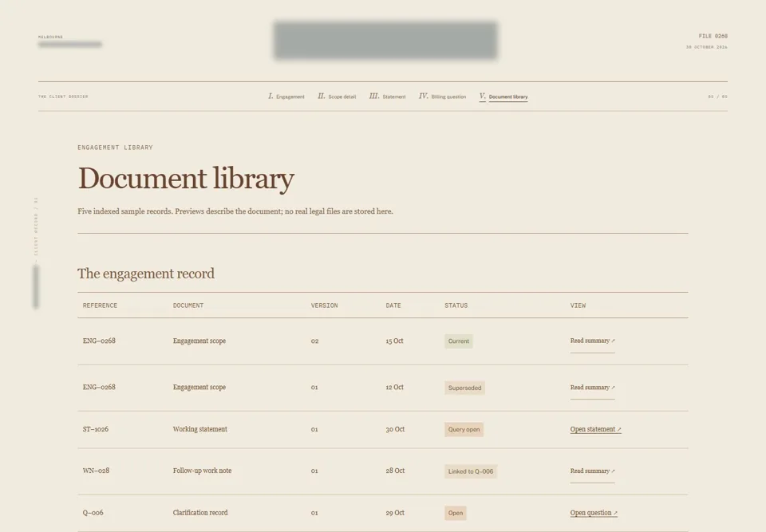Screen dimensions: 766x532
Task: Click the DATE column header
Action: click(393, 305)
